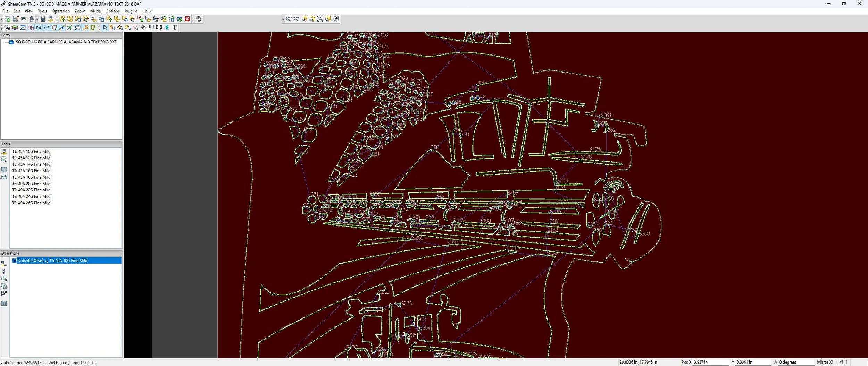Image resolution: width=868 pixels, height=366 pixels.
Task: Click the new code snippet icon in Tools panel
Action: click(4, 159)
